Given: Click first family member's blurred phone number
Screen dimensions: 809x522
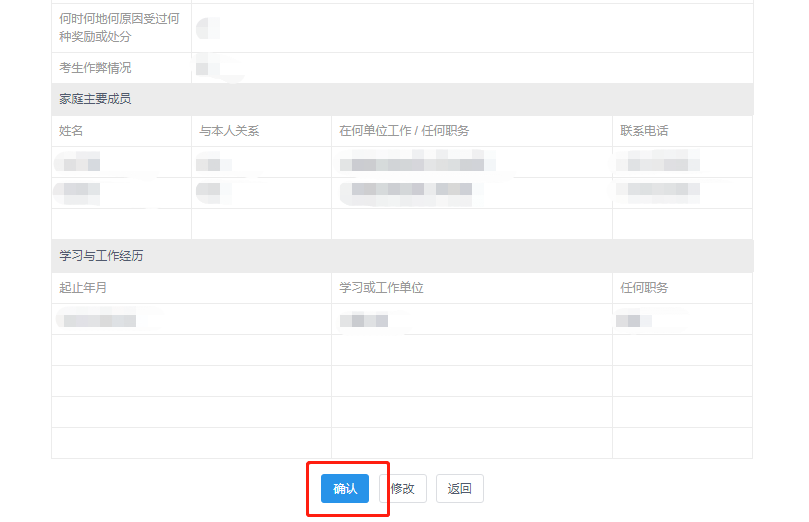Looking at the screenshot, I should 659,162.
